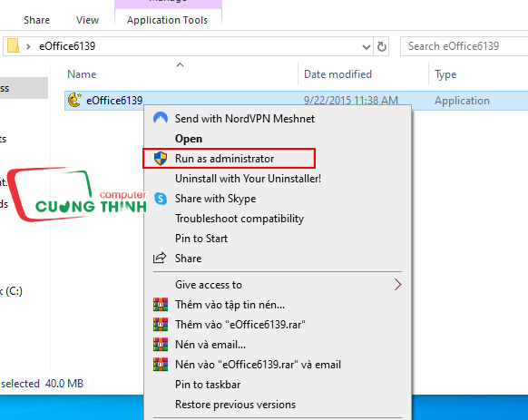The width and height of the screenshot is (528, 420).
Task: Click the Application type cell
Action: (462, 101)
